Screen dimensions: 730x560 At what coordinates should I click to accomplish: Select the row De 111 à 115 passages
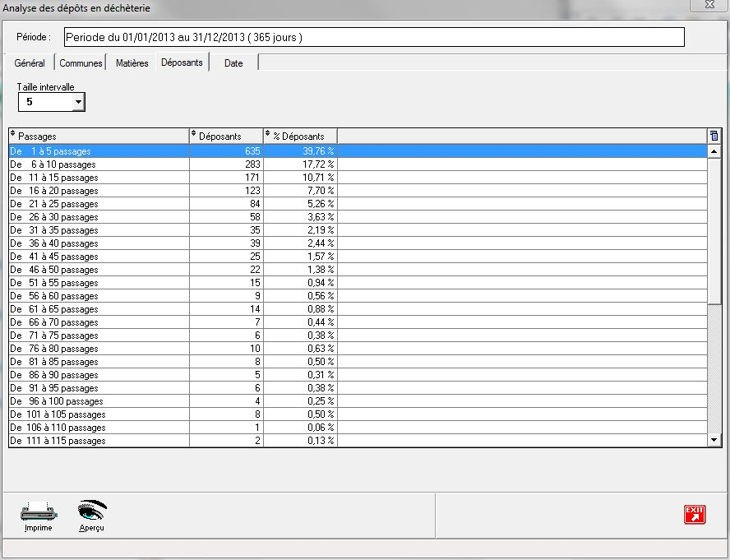pos(99,441)
